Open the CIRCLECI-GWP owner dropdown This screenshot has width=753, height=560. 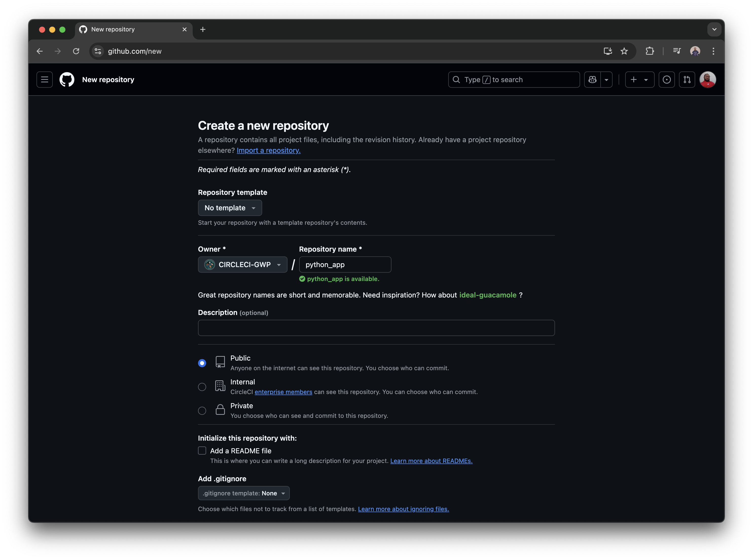(x=243, y=264)
